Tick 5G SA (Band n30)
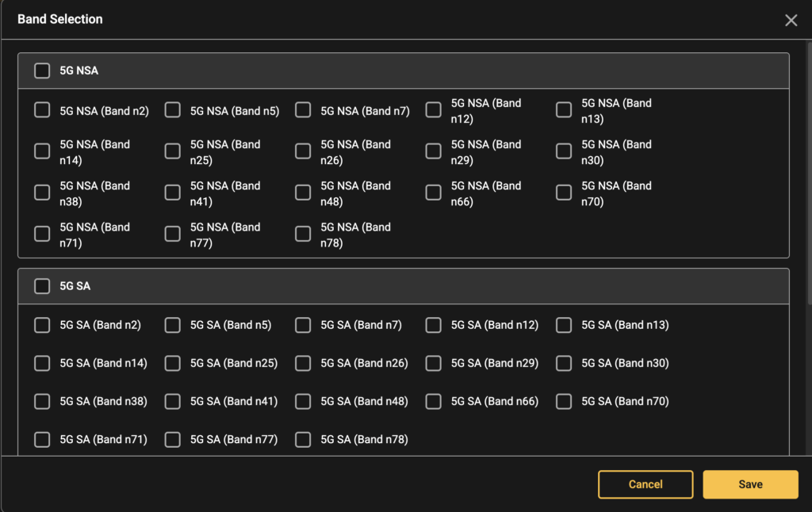Screen dimensions: 812x512 (564, 364)
